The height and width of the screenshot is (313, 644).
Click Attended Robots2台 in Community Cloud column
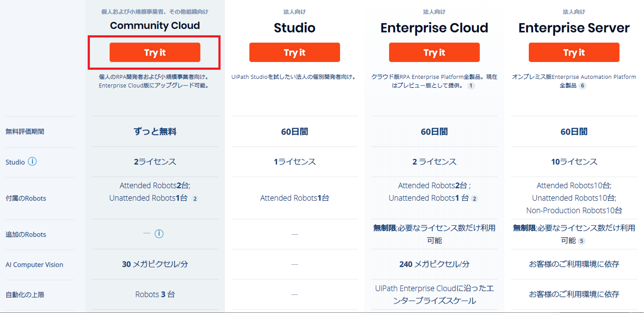click(155, 186)
